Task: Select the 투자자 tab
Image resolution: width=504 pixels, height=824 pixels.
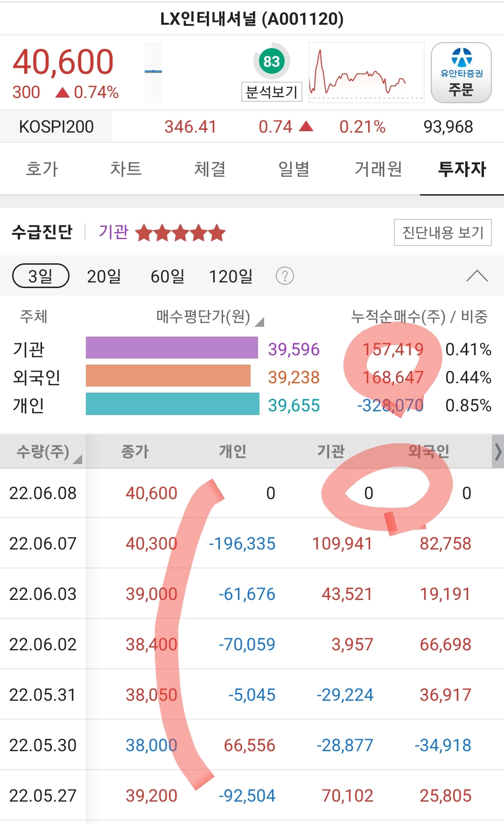Action: (x=462, y=169)
